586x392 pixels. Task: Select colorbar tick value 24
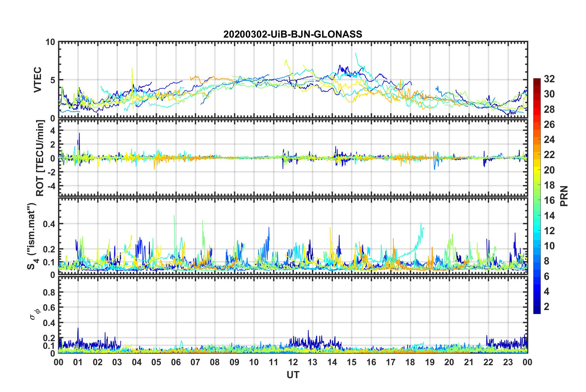549,140
